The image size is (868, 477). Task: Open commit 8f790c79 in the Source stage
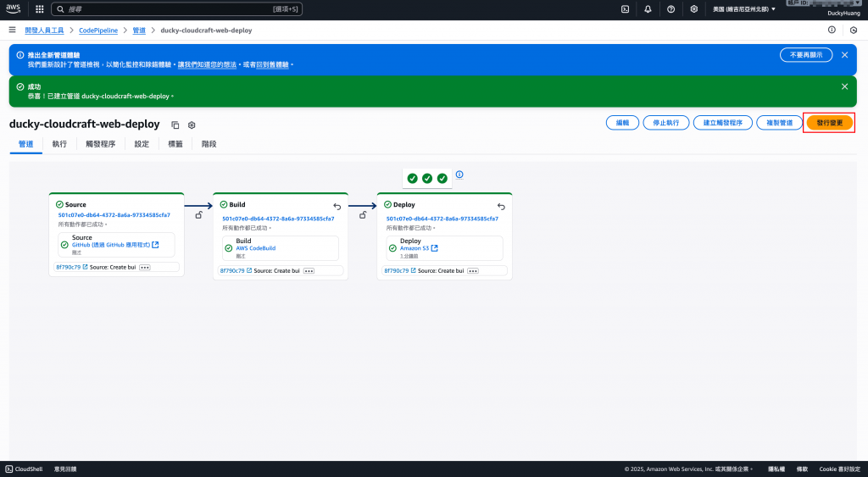[71, 267]
